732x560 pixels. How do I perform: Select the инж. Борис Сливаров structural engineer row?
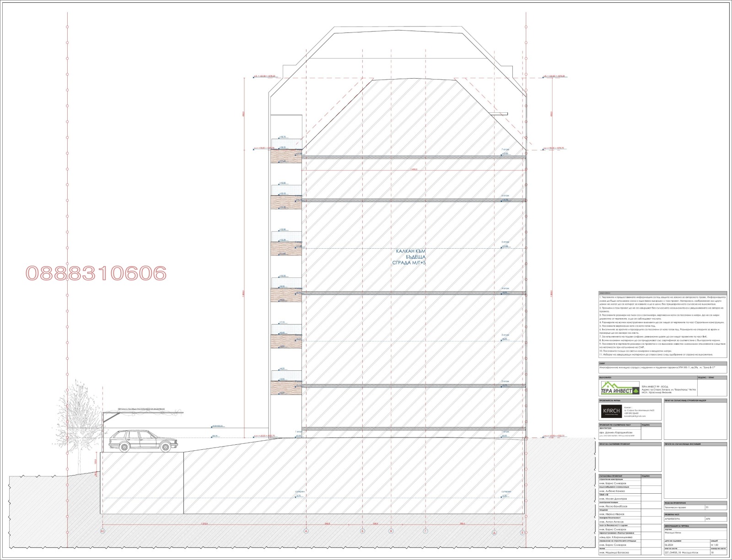coord(619,483)
